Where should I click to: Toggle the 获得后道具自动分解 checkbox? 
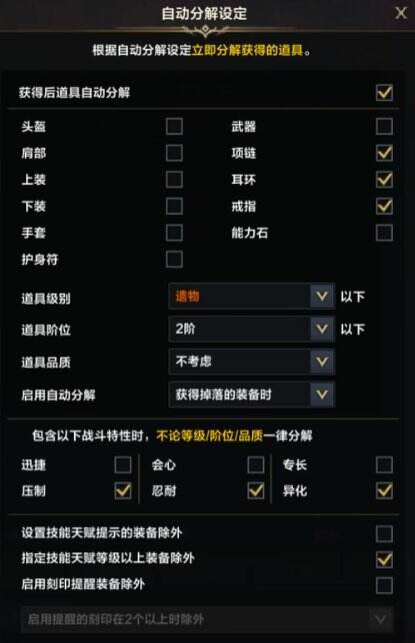384,92
